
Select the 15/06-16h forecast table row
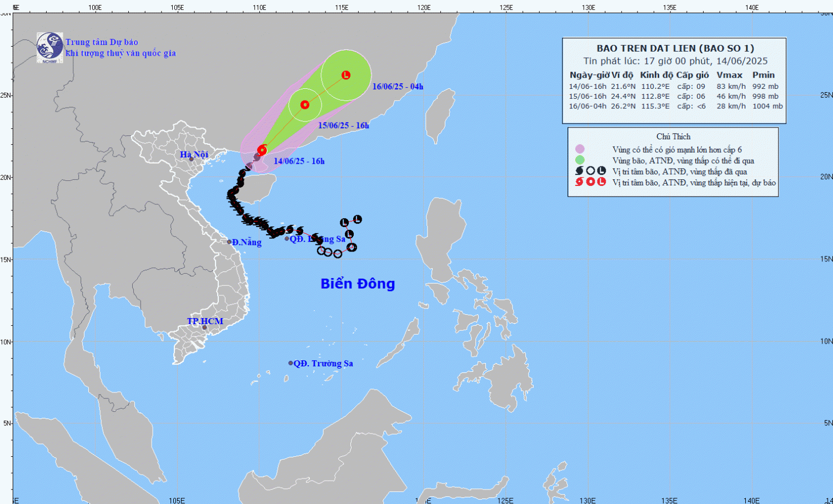(x=675, y=96)
